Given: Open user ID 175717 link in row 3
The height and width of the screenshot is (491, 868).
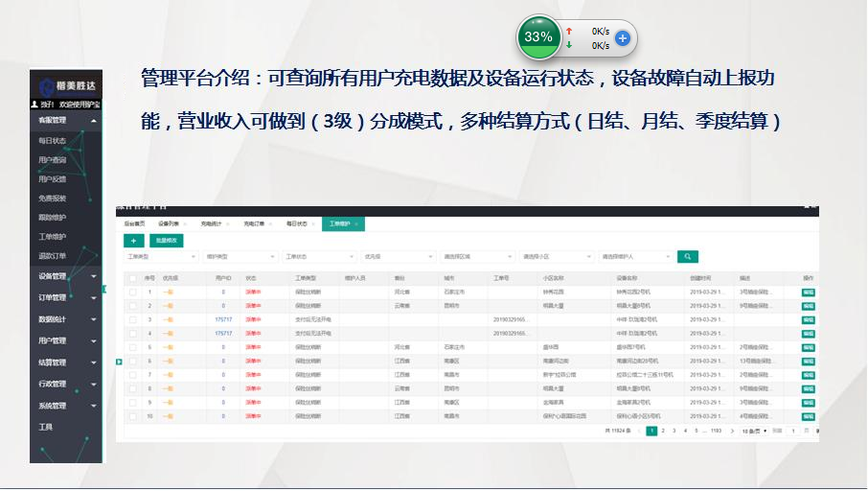Looking at the screenshot, I should coord(223,318).
